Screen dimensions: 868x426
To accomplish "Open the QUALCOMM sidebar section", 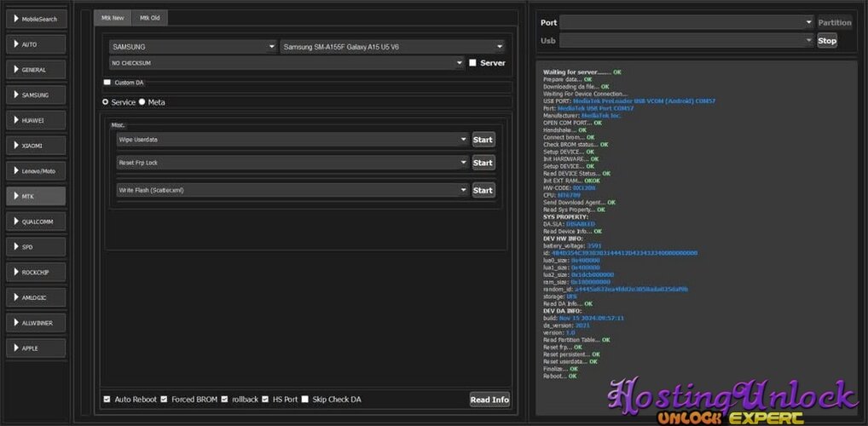I will click(x=36, y=222).
